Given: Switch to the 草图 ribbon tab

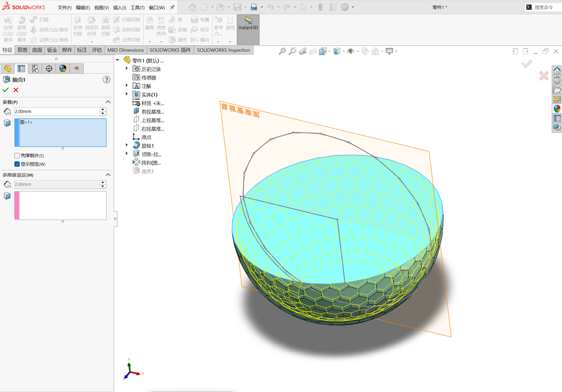Looking at the screenshot, I should 22,50.
